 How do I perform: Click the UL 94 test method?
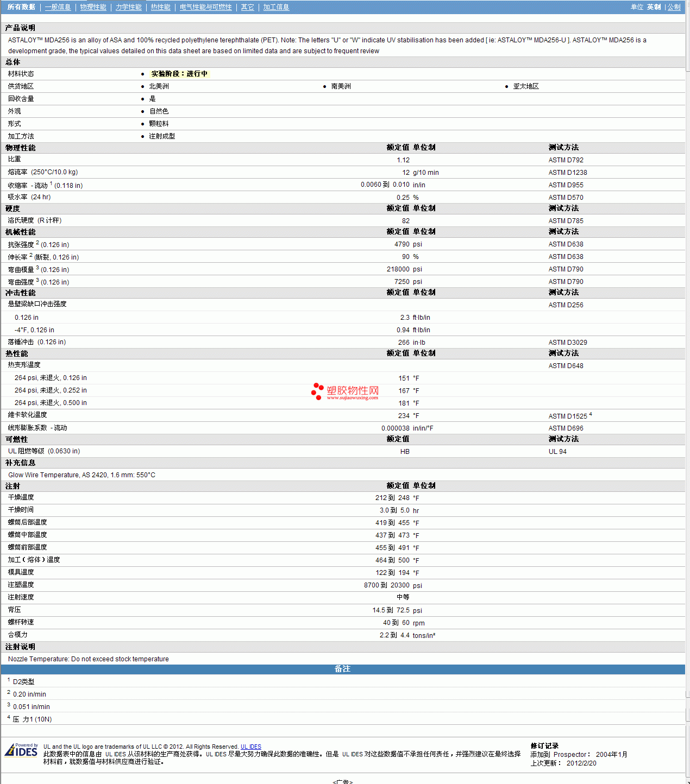coord(557,452)
